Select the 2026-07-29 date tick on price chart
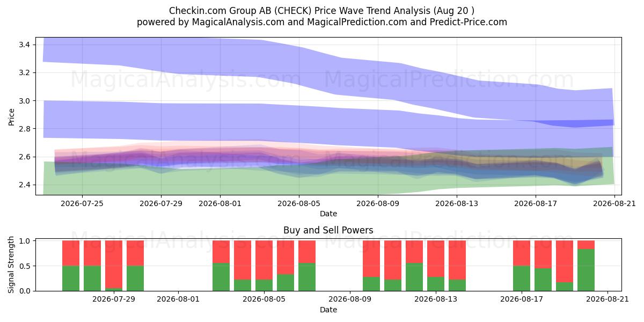The image size is (644, 322). pyautogui.click(x=161, y=203)
